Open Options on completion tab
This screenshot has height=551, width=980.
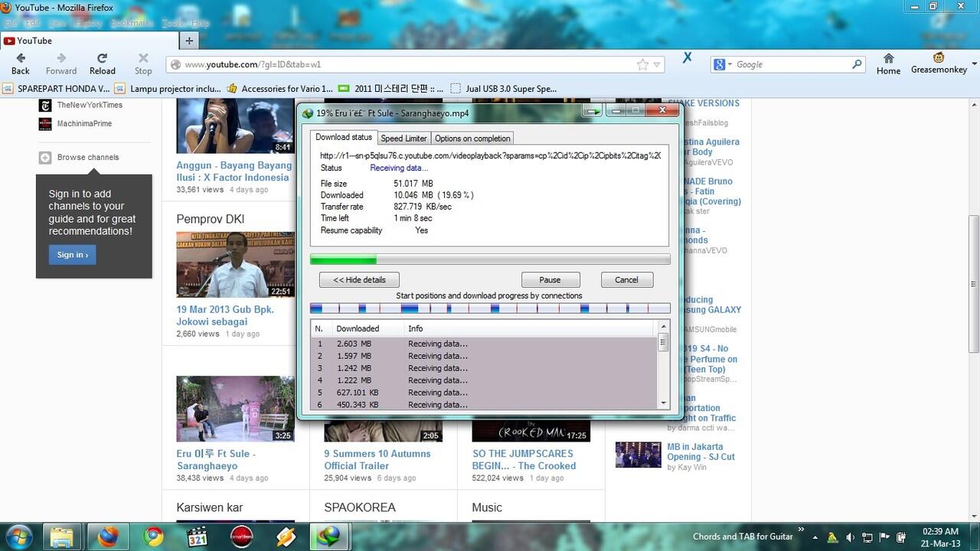tap(472, 138)
